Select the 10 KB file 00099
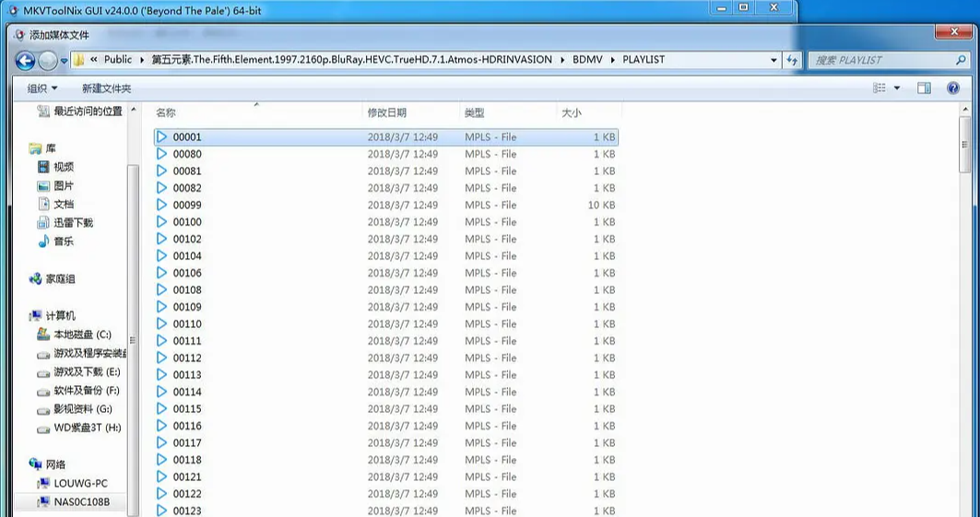The image size is (980, 517). pos(385,205)
